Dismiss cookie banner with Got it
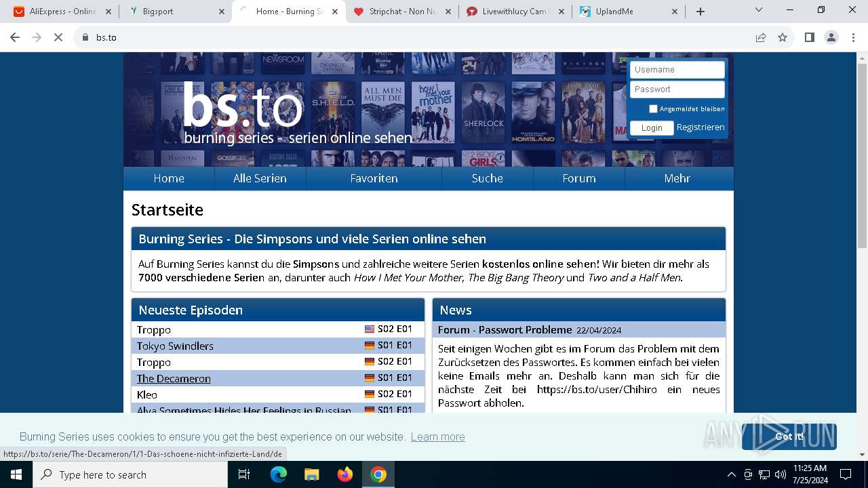Viewport: 868px width, 488px height. (789, 436)
